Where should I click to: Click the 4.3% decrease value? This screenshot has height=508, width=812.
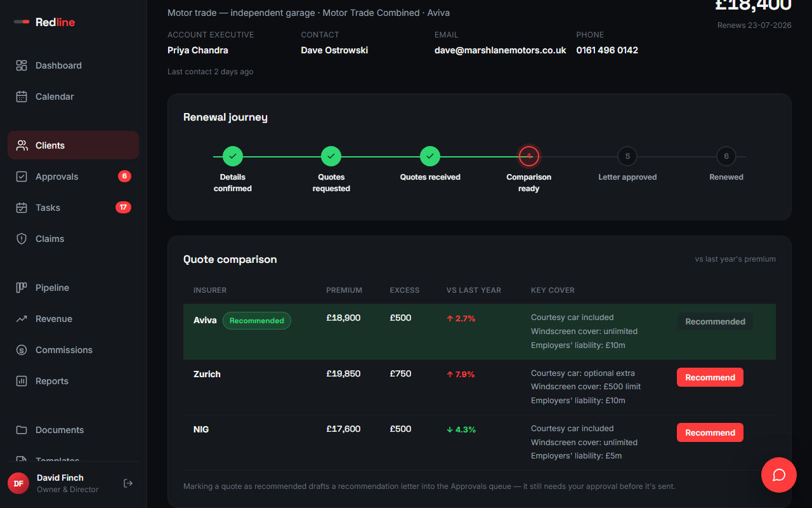pos(461,429)
